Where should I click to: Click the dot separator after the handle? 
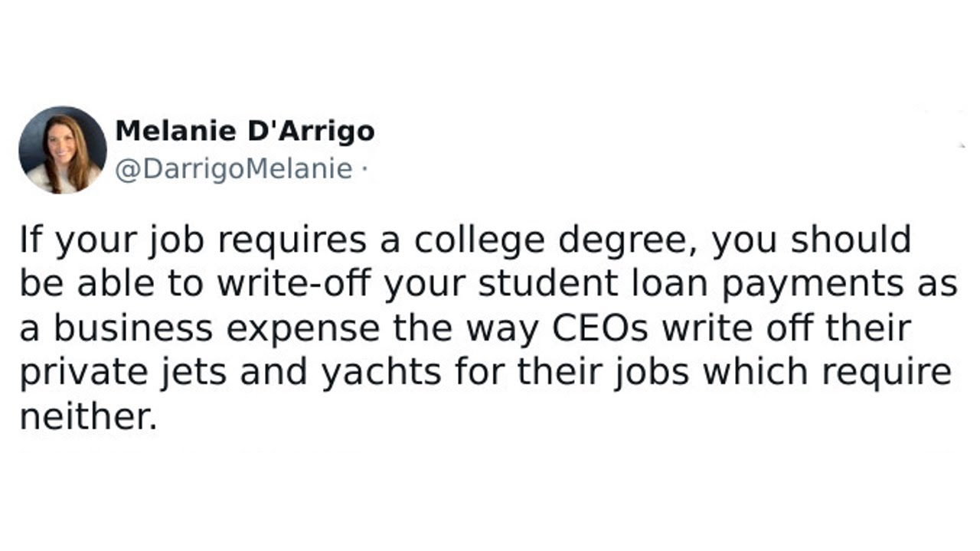pyautogui.click(x=364, y=169)
